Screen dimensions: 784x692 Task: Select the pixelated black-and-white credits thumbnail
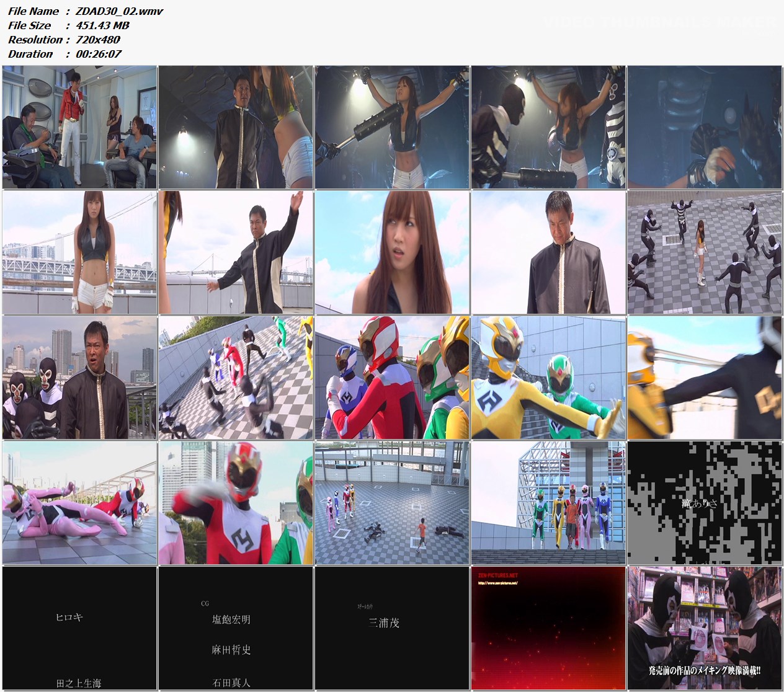click(705, 503)
